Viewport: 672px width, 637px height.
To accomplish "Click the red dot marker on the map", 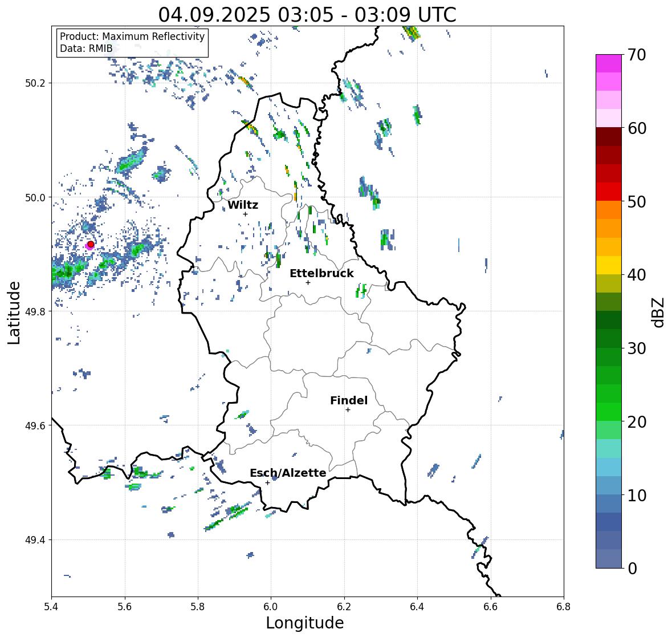I will tap(91, 244).
